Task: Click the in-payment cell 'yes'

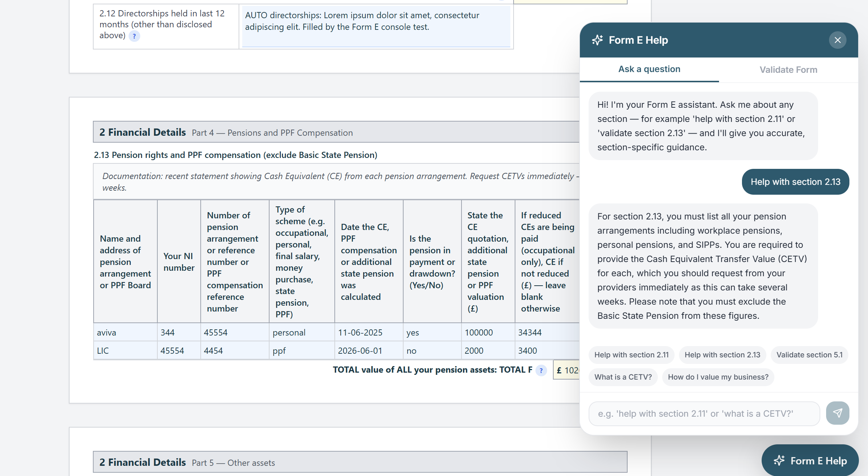Action: [432, 332]
